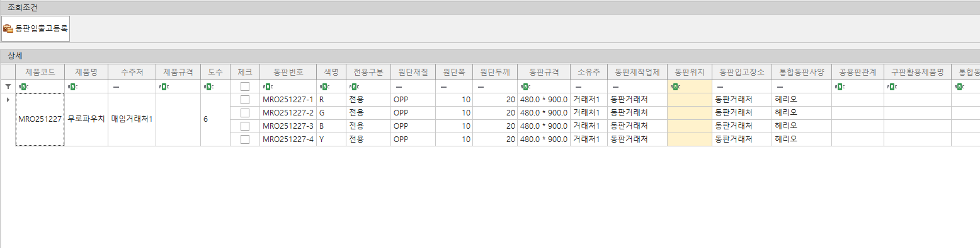Click filter operator icon under 제품규격

click(163, 86)
